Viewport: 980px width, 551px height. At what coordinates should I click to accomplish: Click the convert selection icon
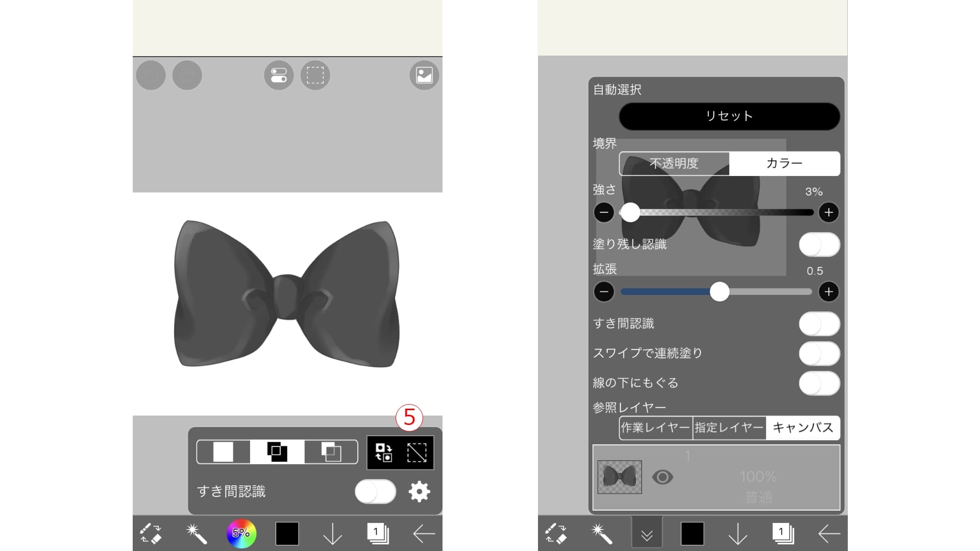tap(384, 452)
